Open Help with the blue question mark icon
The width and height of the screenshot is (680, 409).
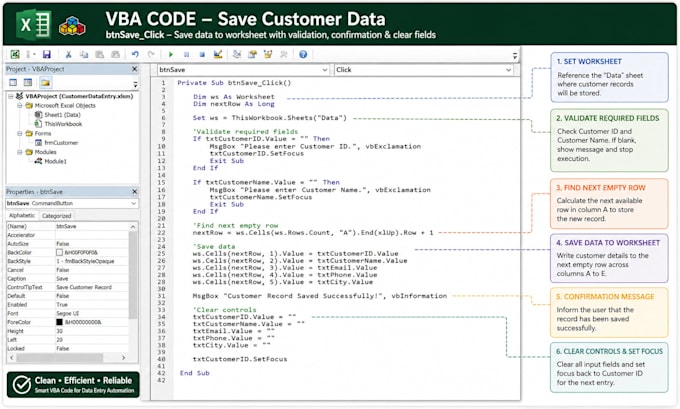coord(303,54)
